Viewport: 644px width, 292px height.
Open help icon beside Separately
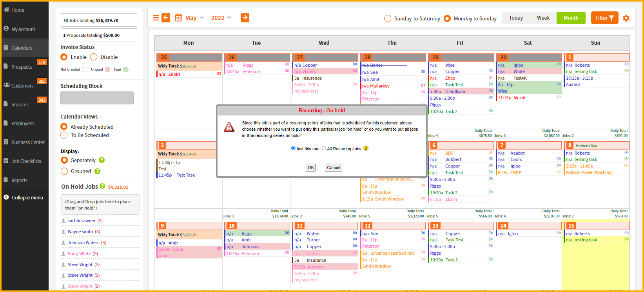102,160
